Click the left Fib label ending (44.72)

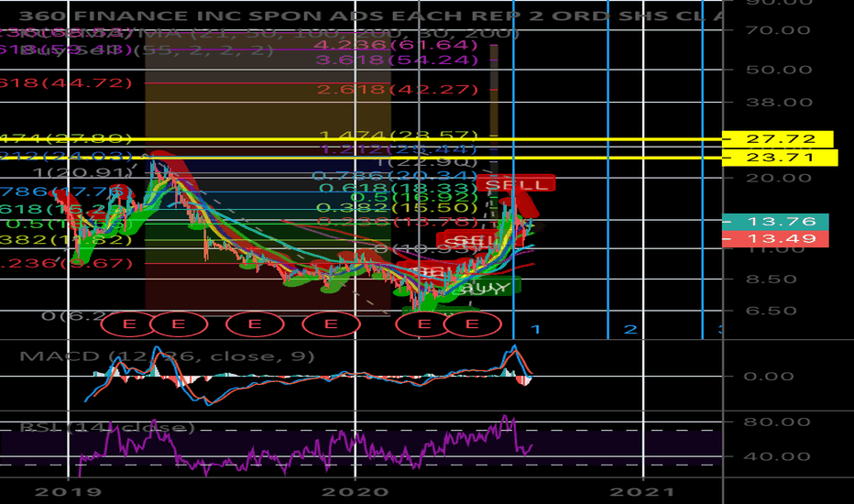tap(66, 82)
